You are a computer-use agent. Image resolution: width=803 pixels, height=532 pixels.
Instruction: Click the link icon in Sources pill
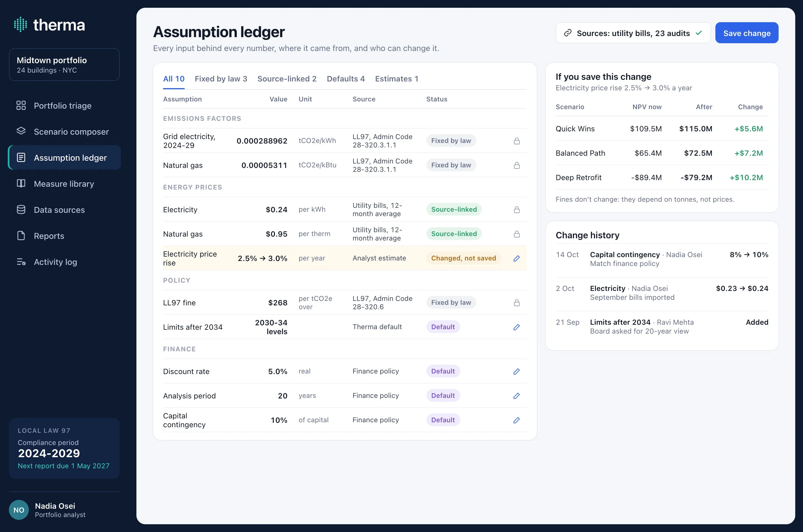click(x=568, y=33)
